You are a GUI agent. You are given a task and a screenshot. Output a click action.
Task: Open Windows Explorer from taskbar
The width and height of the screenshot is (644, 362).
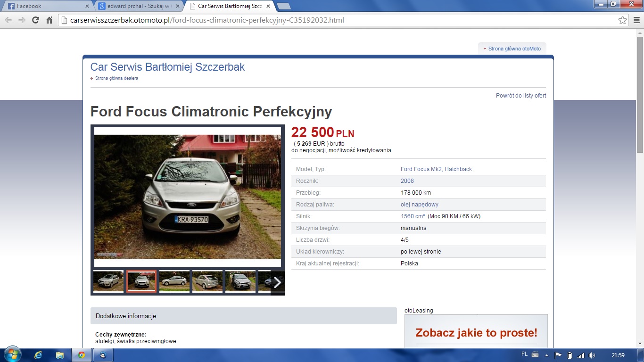[60, 355]
